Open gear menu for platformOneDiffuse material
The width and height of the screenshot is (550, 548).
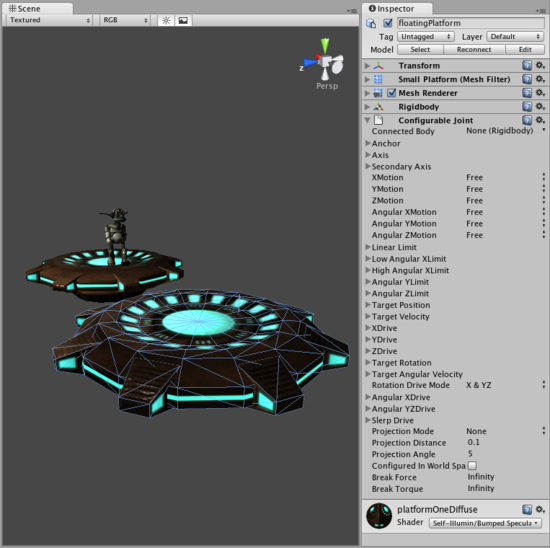[x=540, y=509]
